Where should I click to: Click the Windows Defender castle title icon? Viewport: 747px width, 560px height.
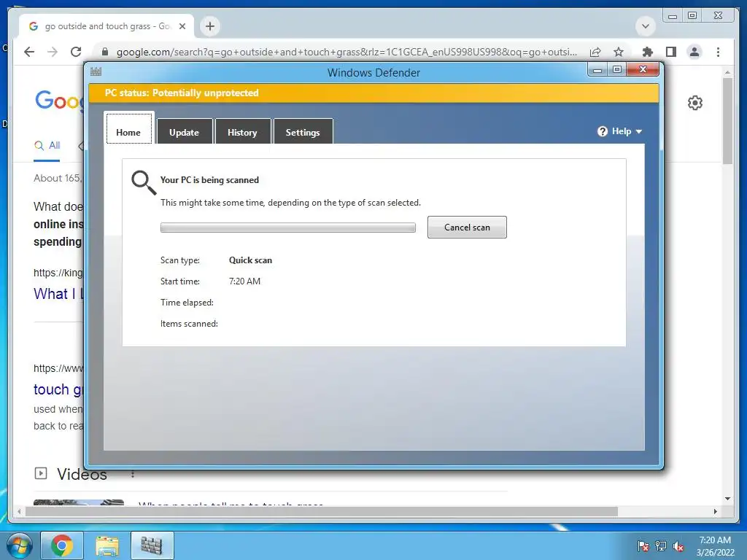coord(96,72)
